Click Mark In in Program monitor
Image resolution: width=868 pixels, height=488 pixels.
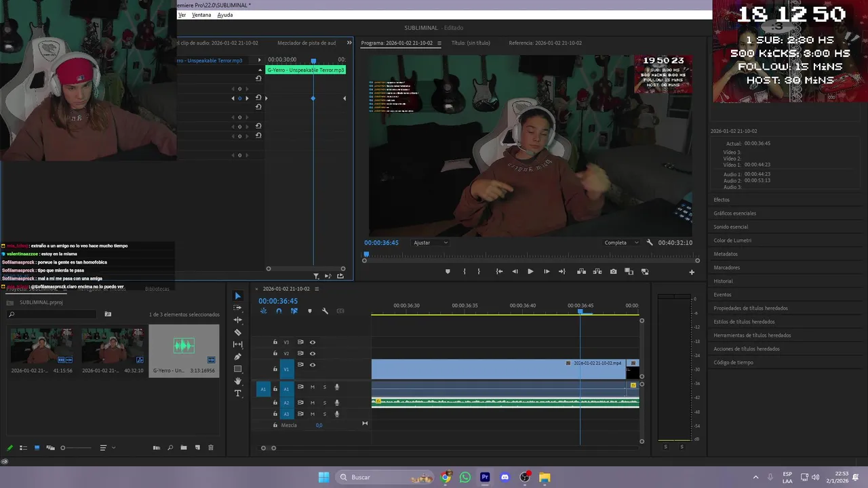(x=464, y=272)
